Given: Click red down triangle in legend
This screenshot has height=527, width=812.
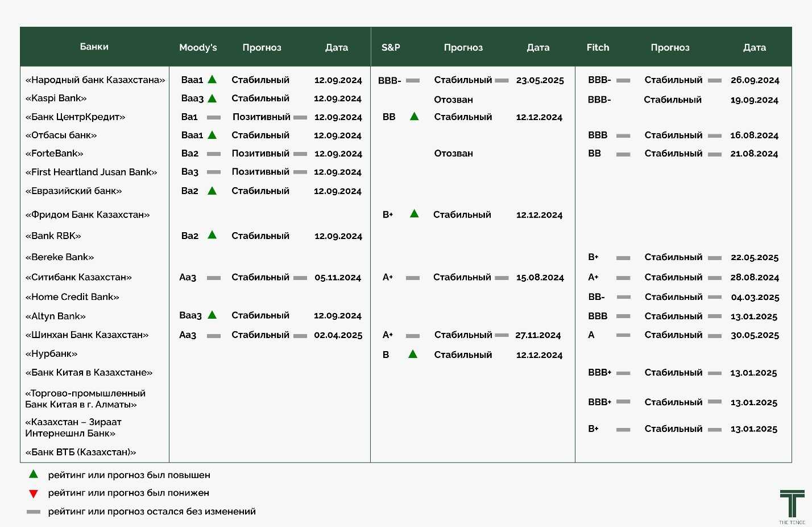Looking at the screenshot, I should [34, 493].
